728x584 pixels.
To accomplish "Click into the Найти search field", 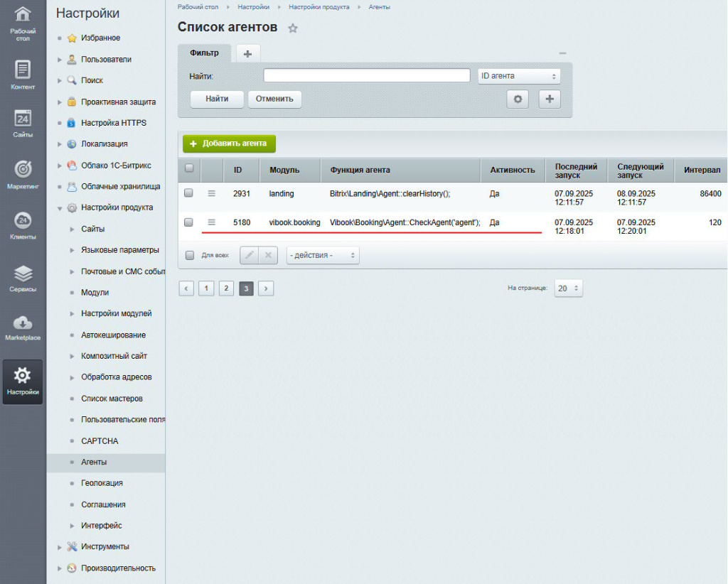I will (367, 76).
